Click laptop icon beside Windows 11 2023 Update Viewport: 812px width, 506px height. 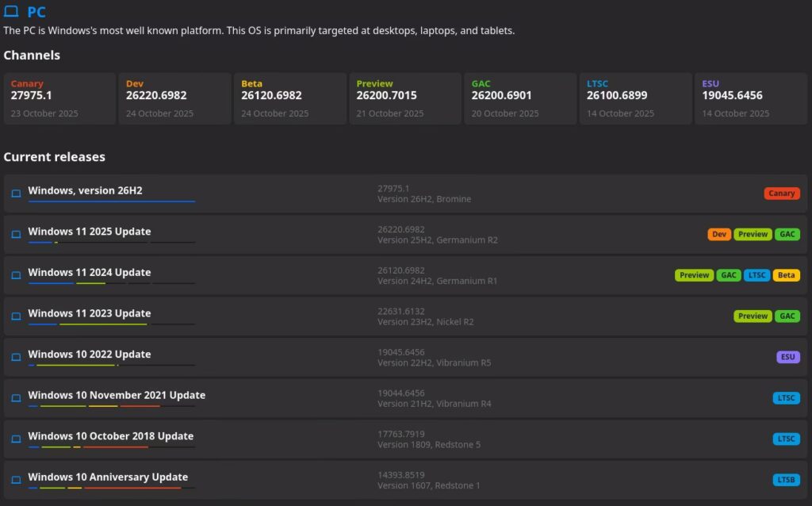(x=16, y=316)
